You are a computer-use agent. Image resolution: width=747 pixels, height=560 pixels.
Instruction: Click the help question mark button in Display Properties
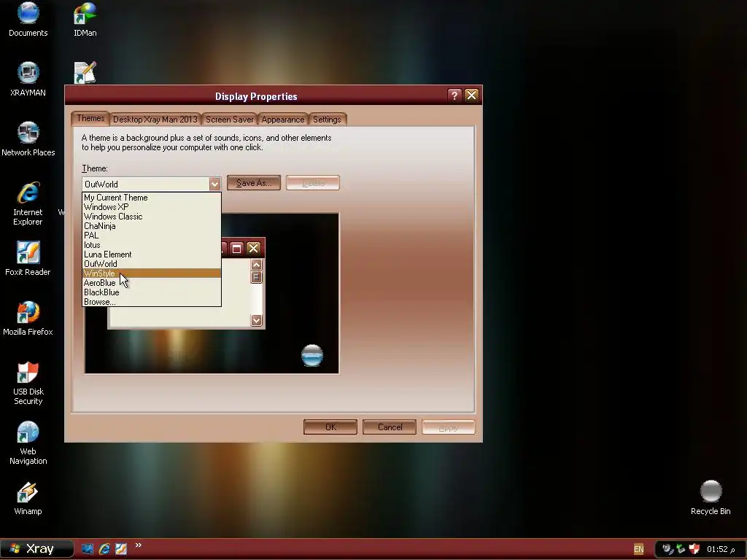coord(454,96)
